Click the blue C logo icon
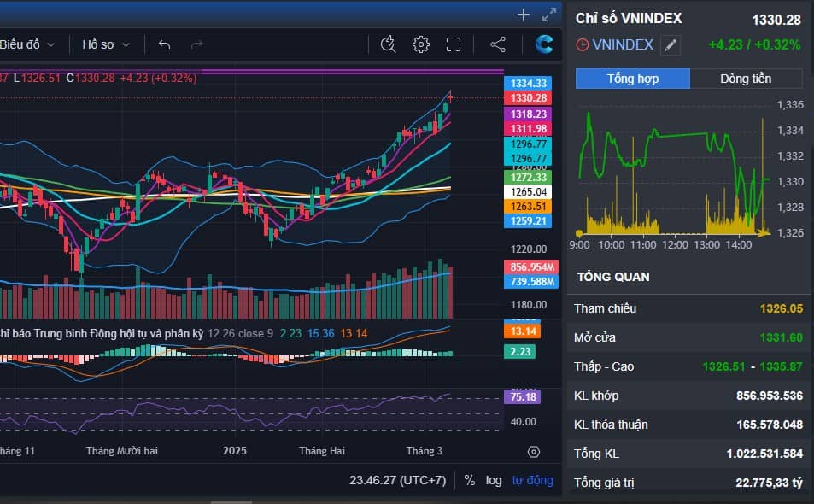 pyautogui.click(x=544, y=44)
